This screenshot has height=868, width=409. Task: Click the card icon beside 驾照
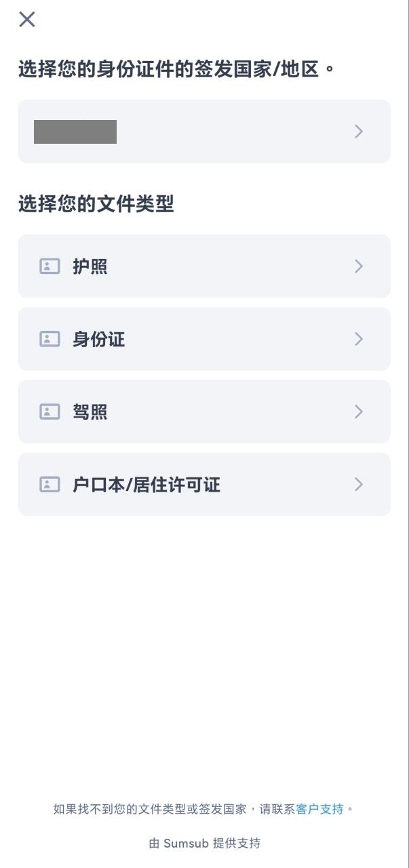click(50, 412)
